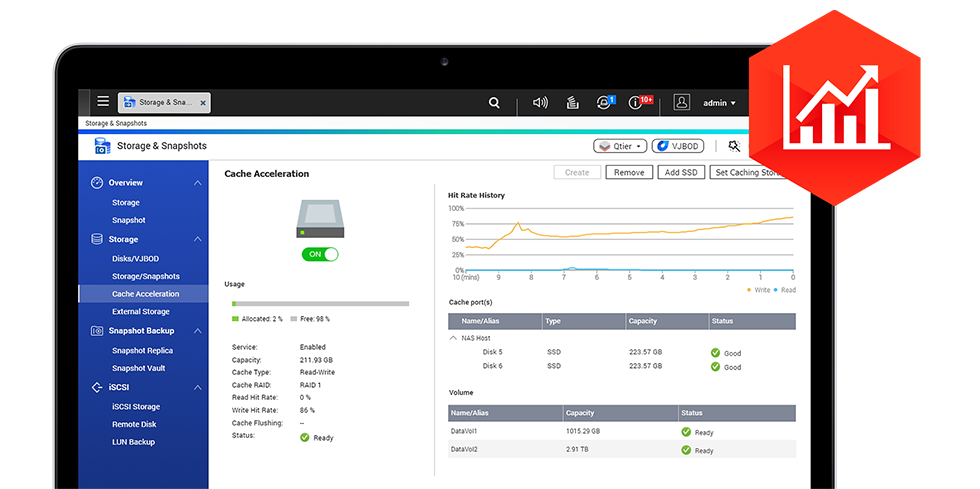
Task: Collapse the NAS Host disk group
Action: pyautogui.click(x=453, y=338)
